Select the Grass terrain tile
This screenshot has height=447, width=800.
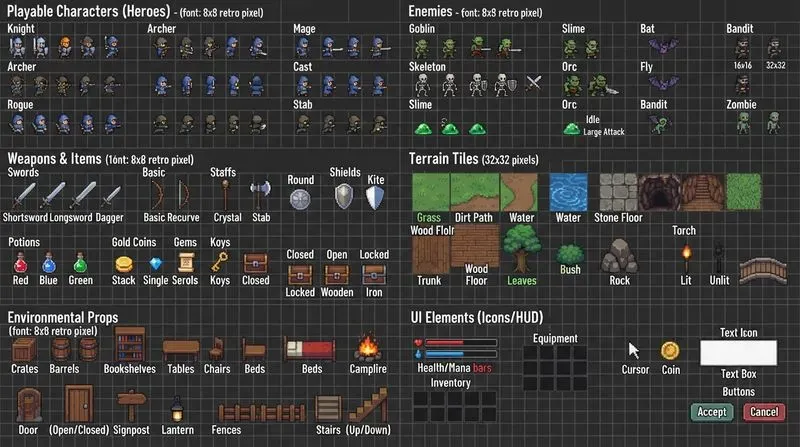click(431, 192)
